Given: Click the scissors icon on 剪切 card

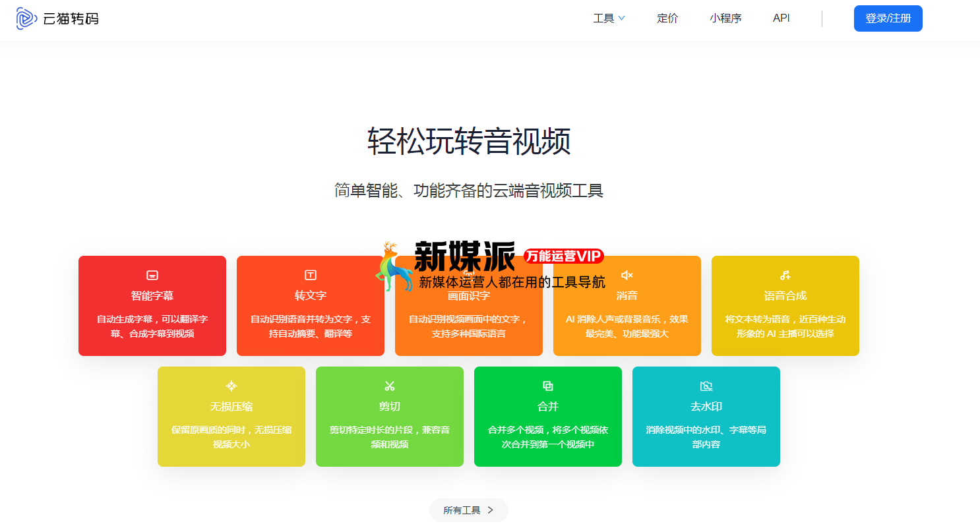Looking at the screenshot, I should (x=390, y=386).
